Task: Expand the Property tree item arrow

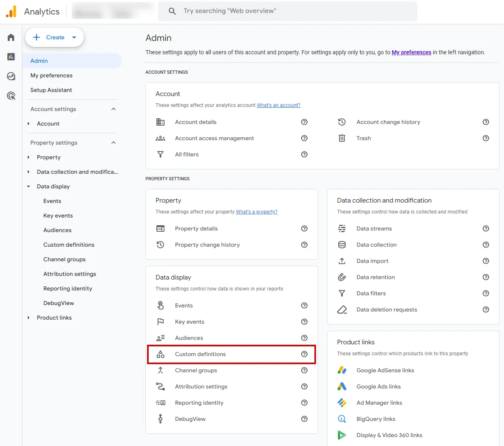Action: point(28,157)
